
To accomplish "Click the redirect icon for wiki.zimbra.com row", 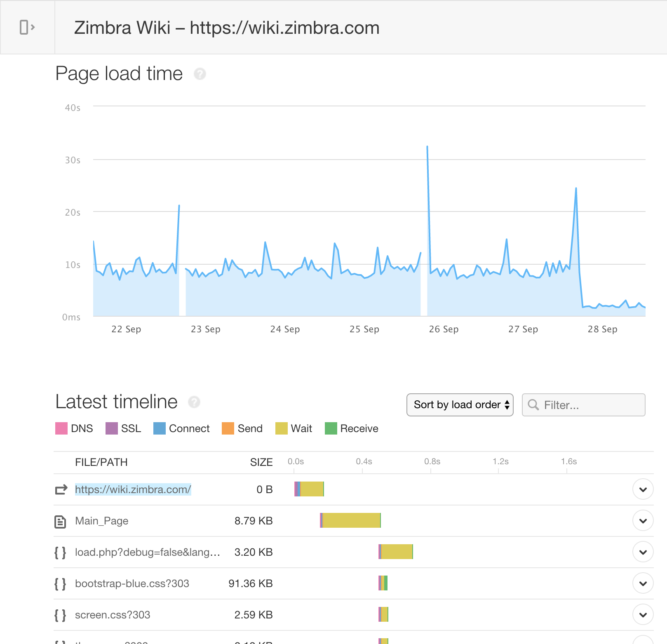I will [61, 489].
